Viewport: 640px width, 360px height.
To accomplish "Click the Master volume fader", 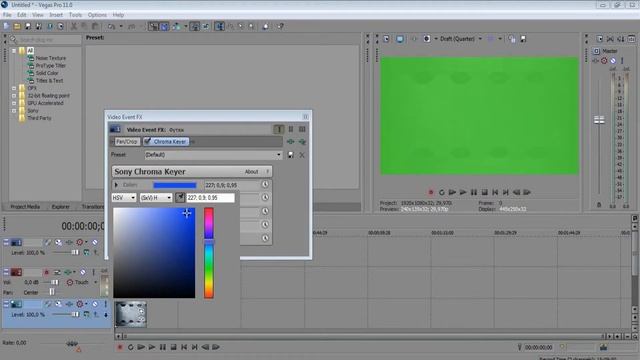I will 599,120.
